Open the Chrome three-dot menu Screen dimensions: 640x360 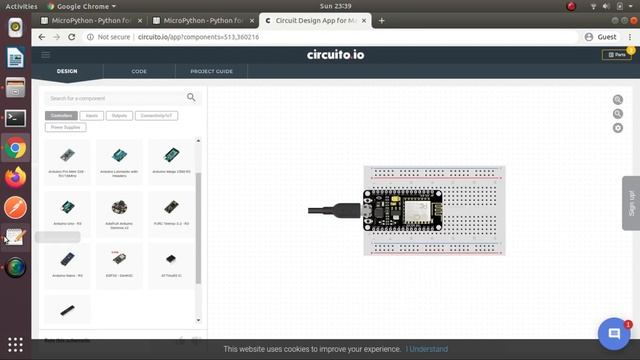click(x=630, y=37)
